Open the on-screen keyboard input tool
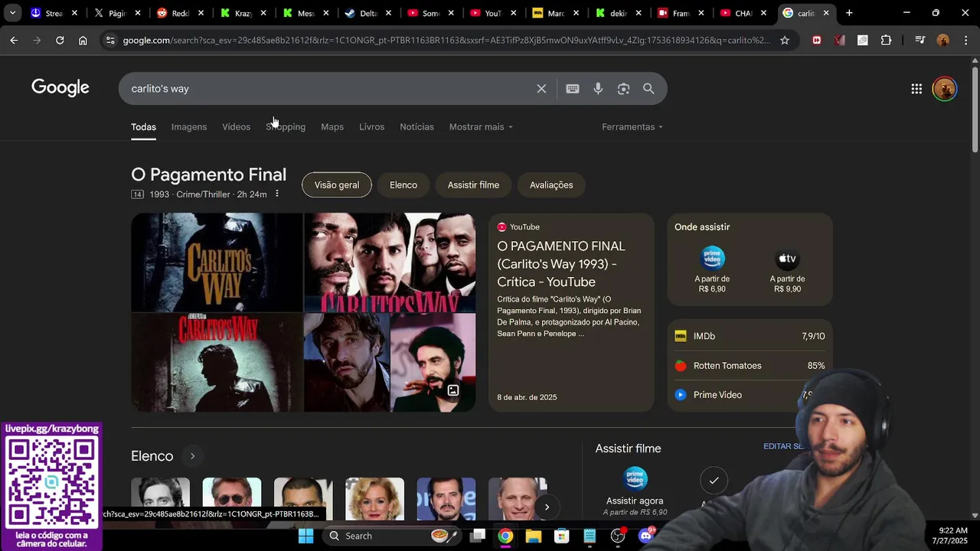 pos(572,89)
